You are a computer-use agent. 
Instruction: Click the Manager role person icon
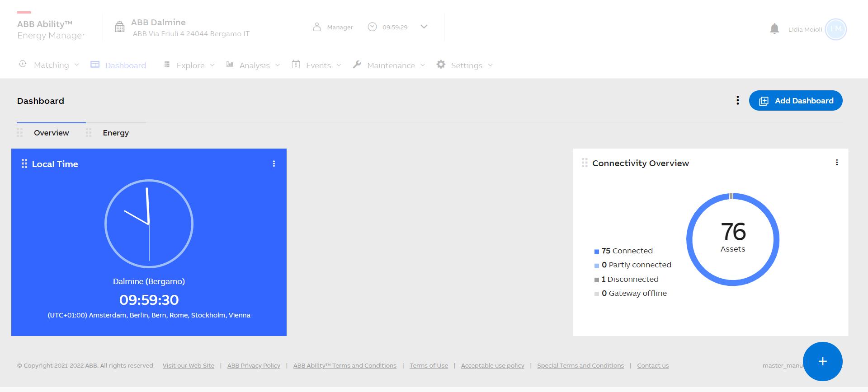point(317,27)
